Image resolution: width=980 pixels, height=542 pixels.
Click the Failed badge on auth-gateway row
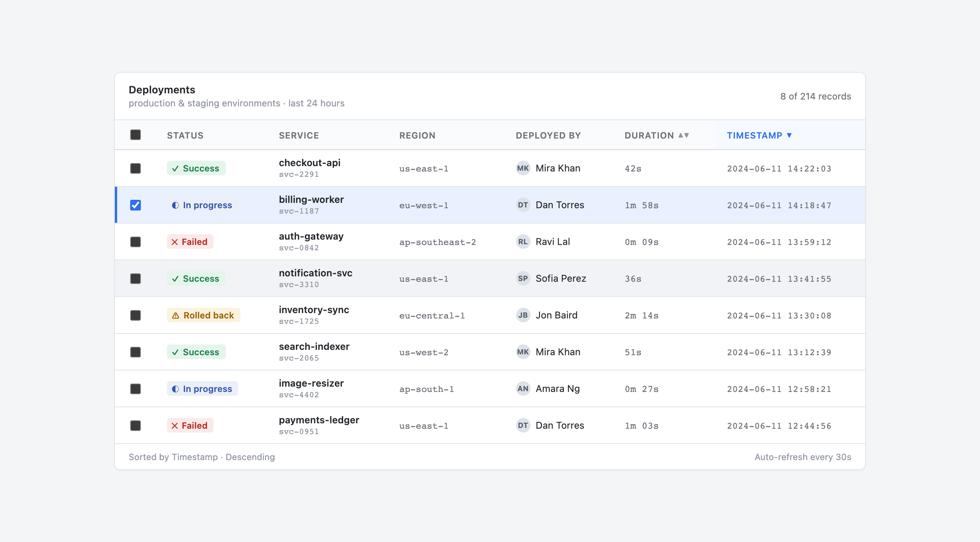click(190, 242)
